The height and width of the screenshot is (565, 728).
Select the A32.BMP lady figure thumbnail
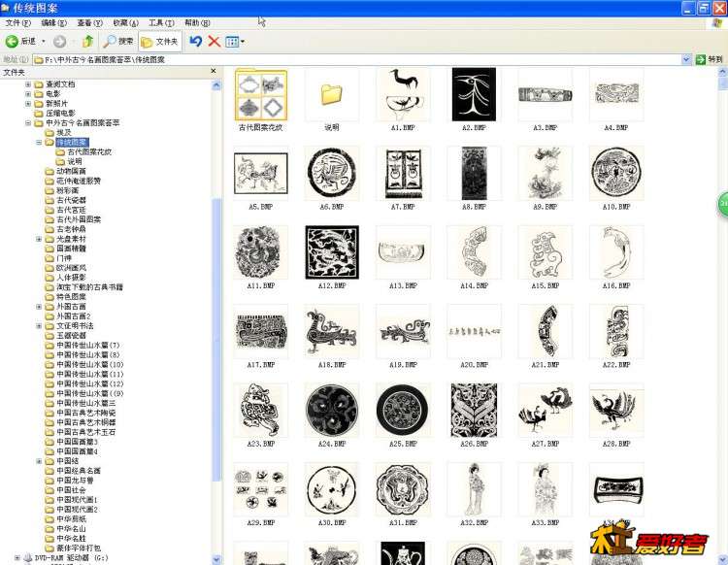474,489
